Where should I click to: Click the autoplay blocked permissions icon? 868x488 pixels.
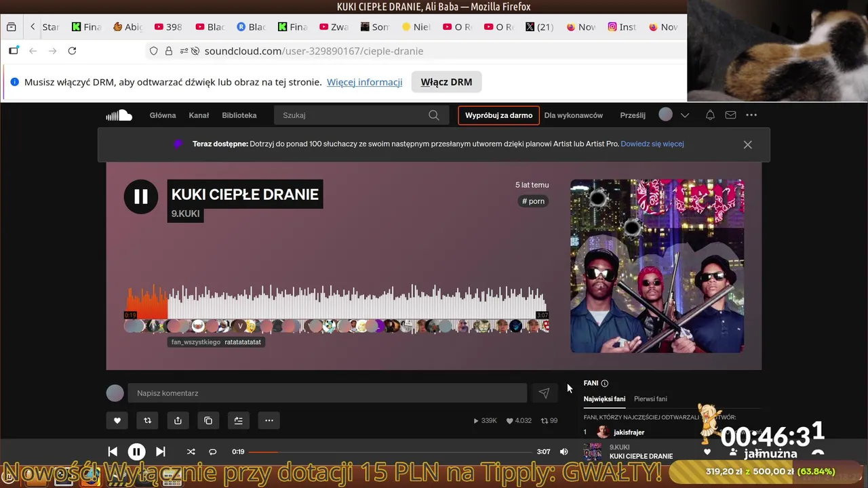pos(195,51)
